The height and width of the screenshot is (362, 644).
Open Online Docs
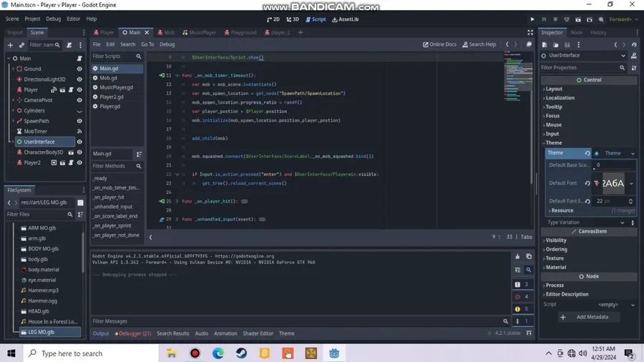pyautogui.click(x=439, y=44)
